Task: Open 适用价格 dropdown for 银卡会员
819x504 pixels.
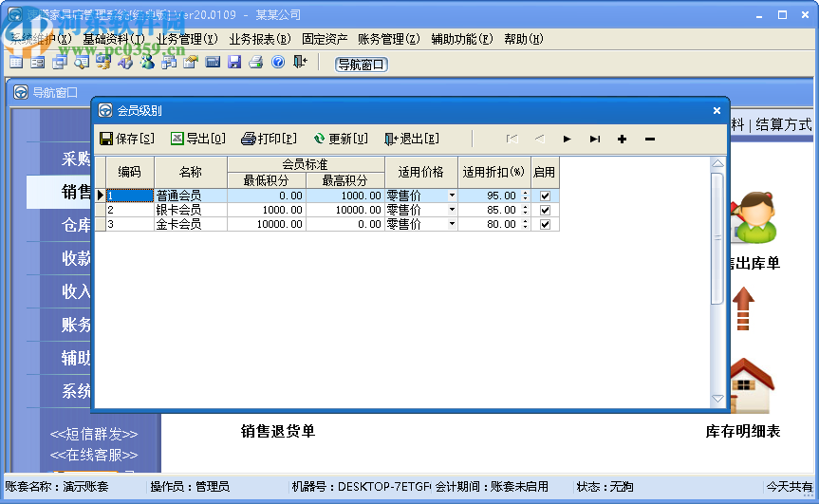Action: (452, 210)
